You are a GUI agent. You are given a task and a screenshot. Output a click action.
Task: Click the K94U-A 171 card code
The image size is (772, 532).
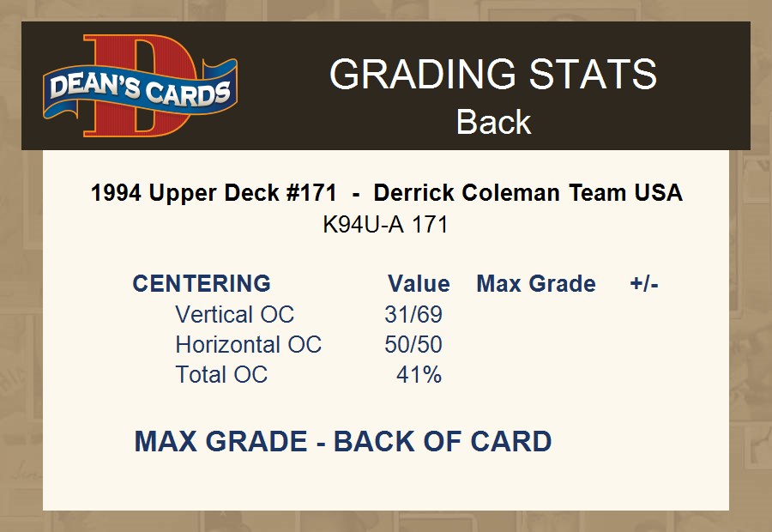(385, 225)
